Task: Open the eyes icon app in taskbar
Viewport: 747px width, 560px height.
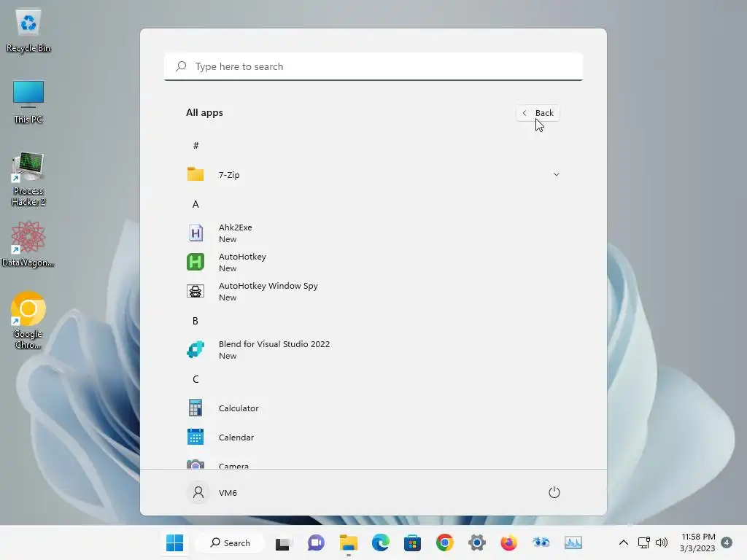Action: [x=541, y=542]
